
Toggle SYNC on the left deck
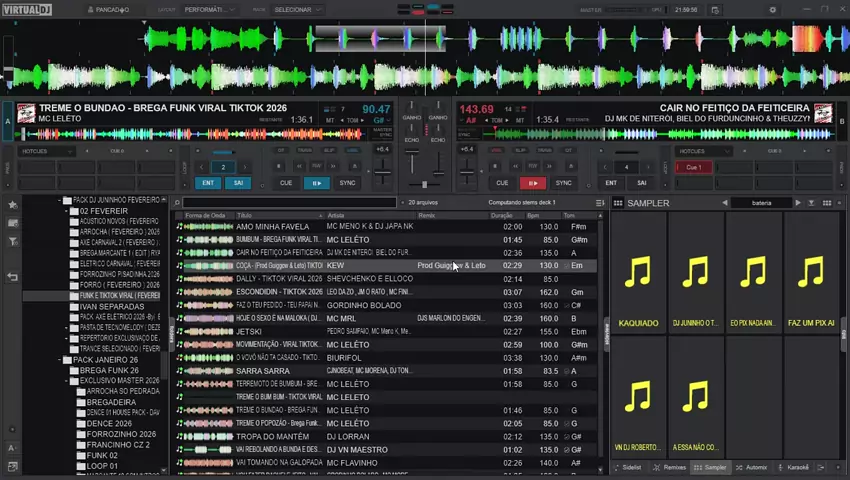pyautogui.click(x=347, y=183)
